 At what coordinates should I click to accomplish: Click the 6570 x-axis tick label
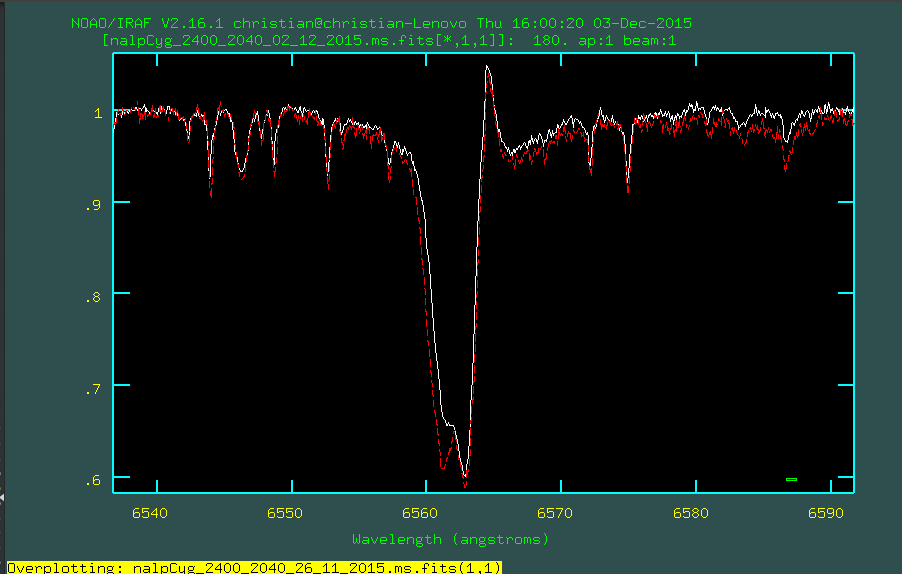click(x=555, y=513)
